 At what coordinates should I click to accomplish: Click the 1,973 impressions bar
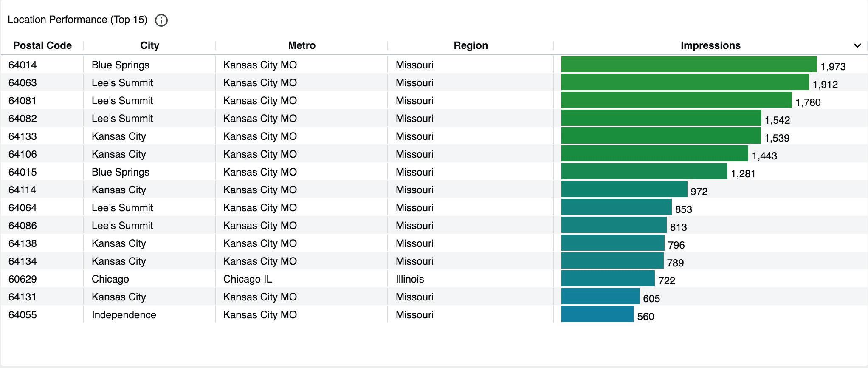click(x=689, y=65)
